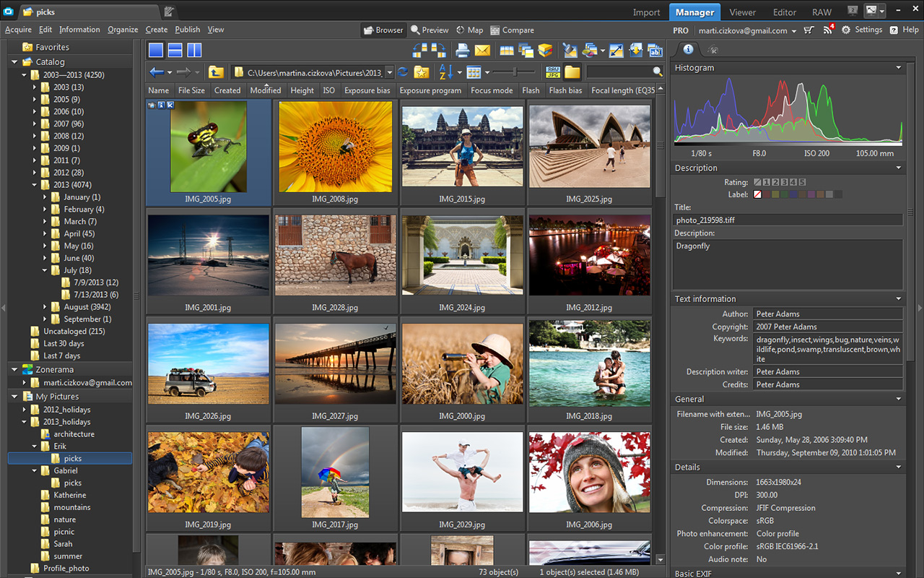Image resolution: width=924 pixels, height=578 pixels.
Task: Click the yellow archive box icon
Action: [x=545, y=50]
